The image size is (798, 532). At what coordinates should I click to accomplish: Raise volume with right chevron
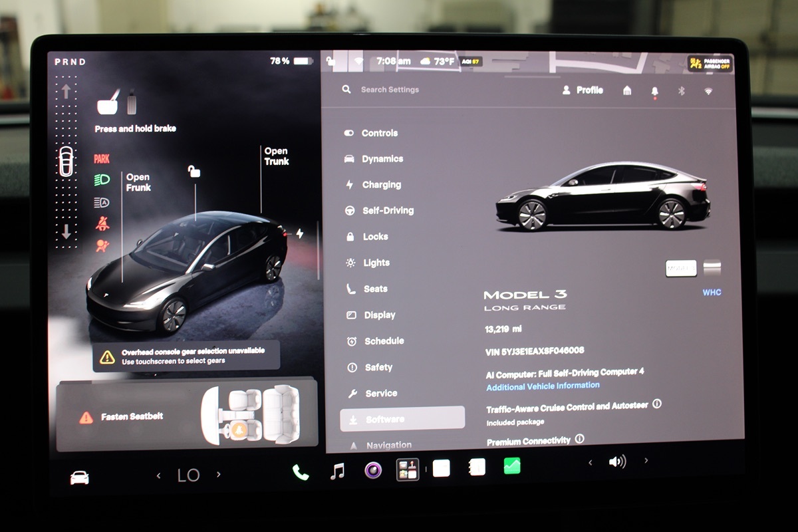[646, 460]
